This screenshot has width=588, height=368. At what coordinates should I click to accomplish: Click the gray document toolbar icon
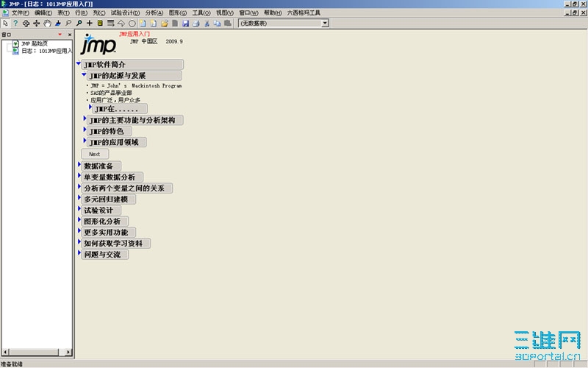click(x=175, y=24)
